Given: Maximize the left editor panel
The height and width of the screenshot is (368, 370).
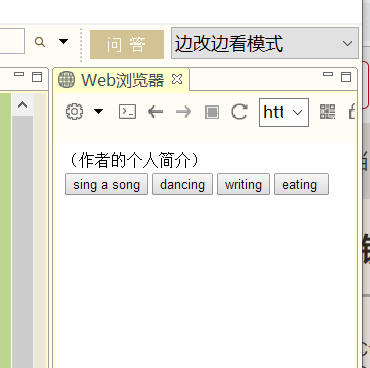Looking at the screenshot, I should (37, 77).
